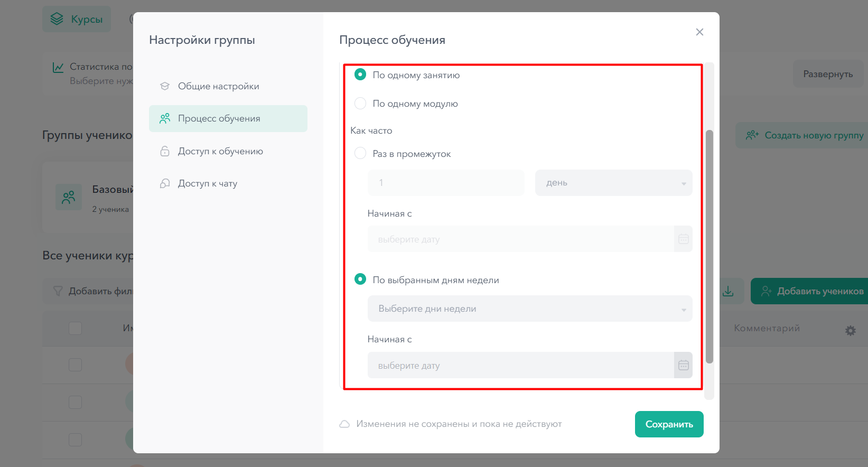Click the filter funnel icon
868x467 pixels.
(58, 291)
